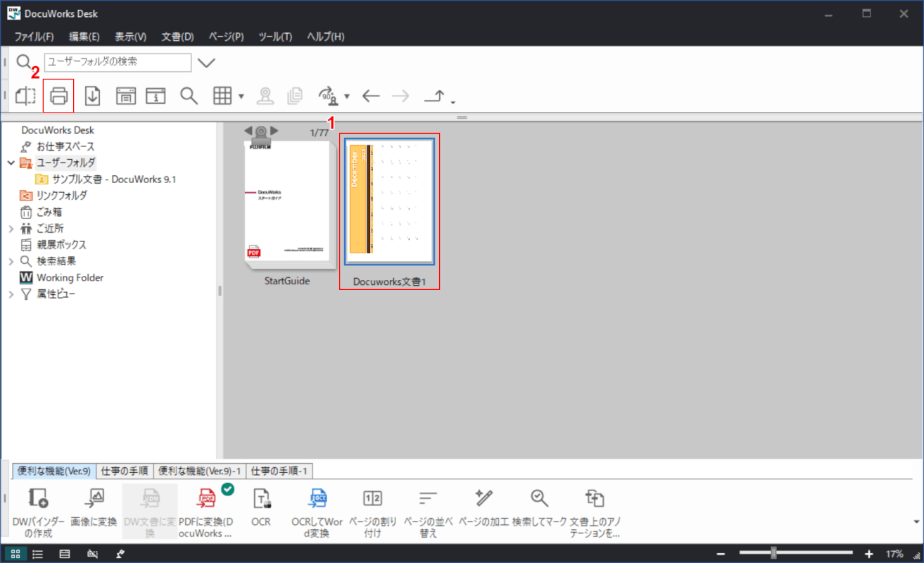Viewport: 924px width, 563px height.
Task: Click the zoom slider handle
Action: click(x=773, y=553)
